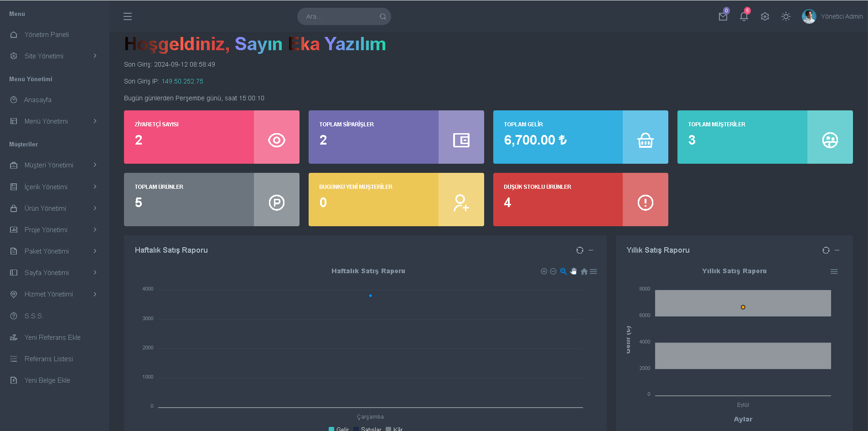Click the P icon on Toplam Ürünler card
Viewport: 868px width, 431px height.
pyautogui.click(x=277, y=203)
